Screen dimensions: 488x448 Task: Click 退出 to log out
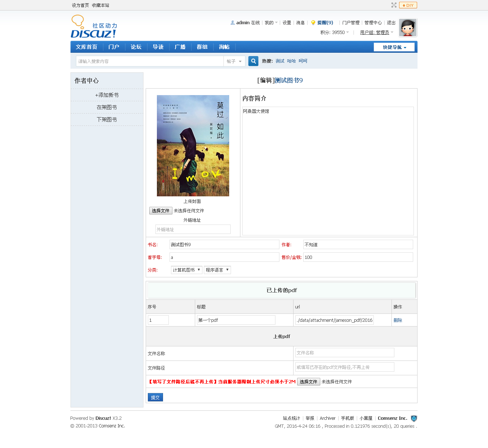[x=391, y=22]
